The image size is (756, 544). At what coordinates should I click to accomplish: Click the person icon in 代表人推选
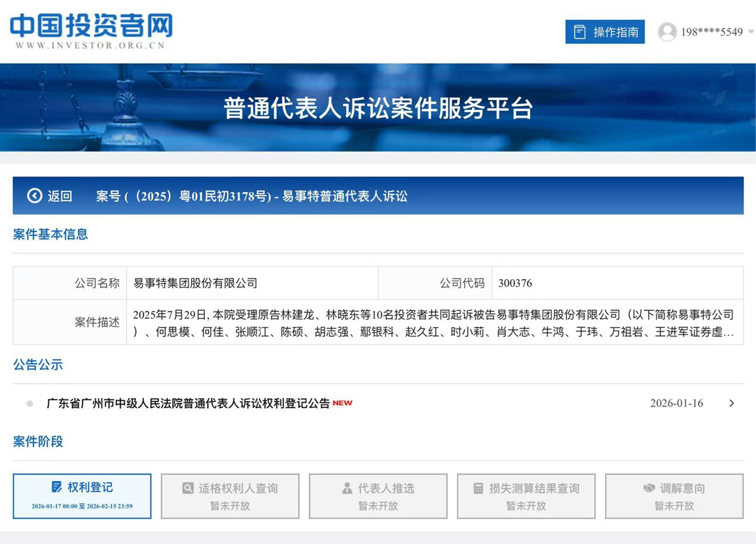(x=347, y=488)
